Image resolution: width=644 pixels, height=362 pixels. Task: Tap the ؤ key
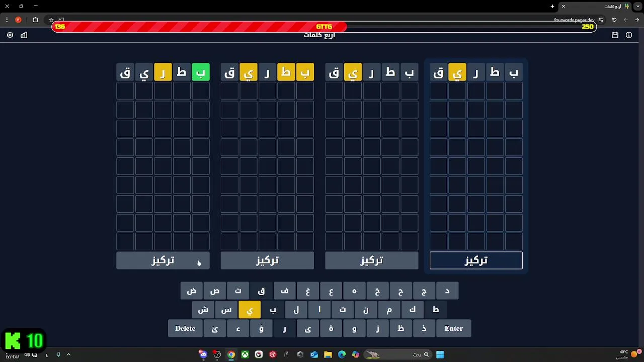coord(261,328)
